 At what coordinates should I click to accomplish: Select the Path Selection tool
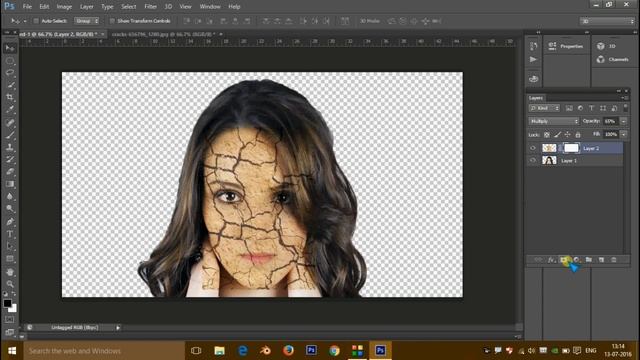pos(10,246)
